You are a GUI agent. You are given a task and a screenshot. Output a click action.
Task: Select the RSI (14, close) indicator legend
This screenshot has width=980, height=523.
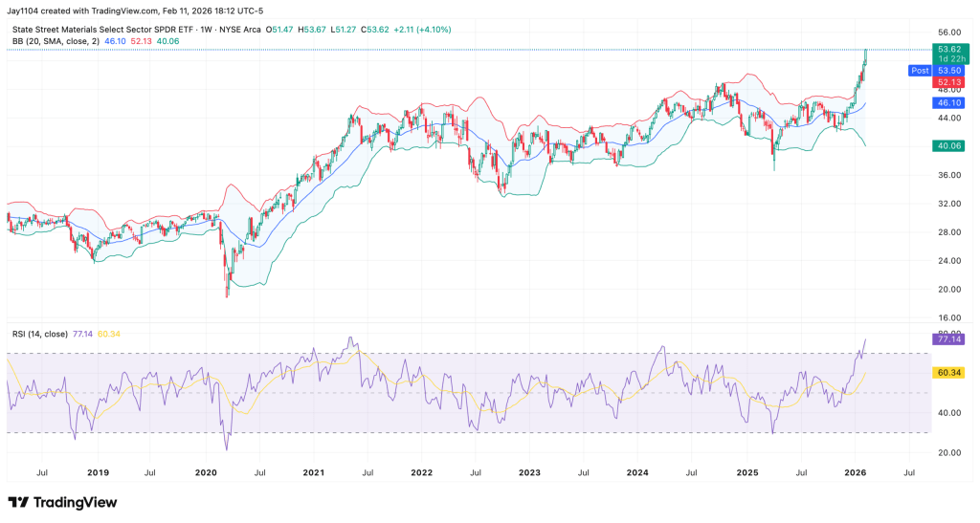[x=38, y=333]
